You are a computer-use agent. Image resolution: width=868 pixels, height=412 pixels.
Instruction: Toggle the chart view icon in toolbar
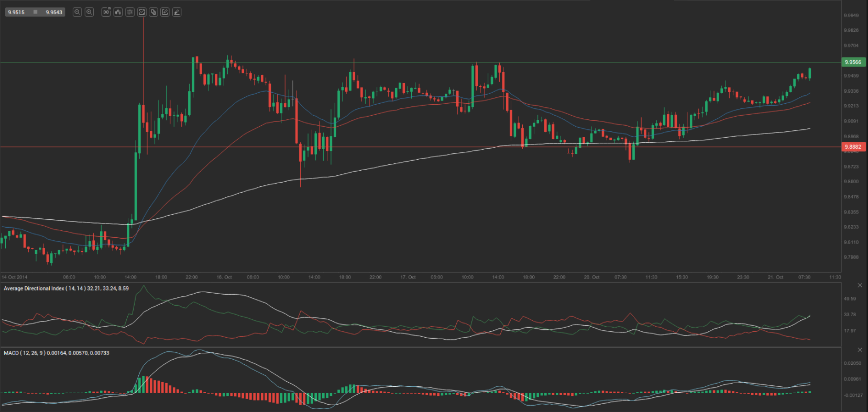[141, 12]
